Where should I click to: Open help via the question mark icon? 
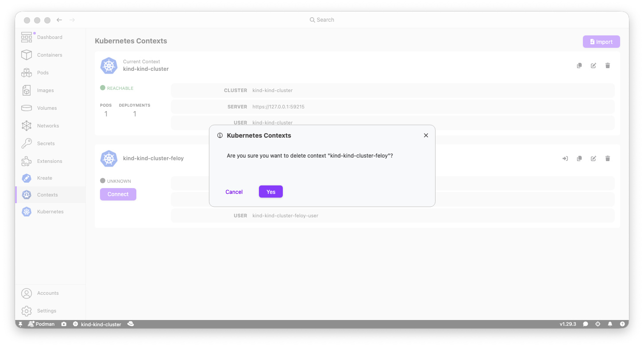(x=622, y=324)
